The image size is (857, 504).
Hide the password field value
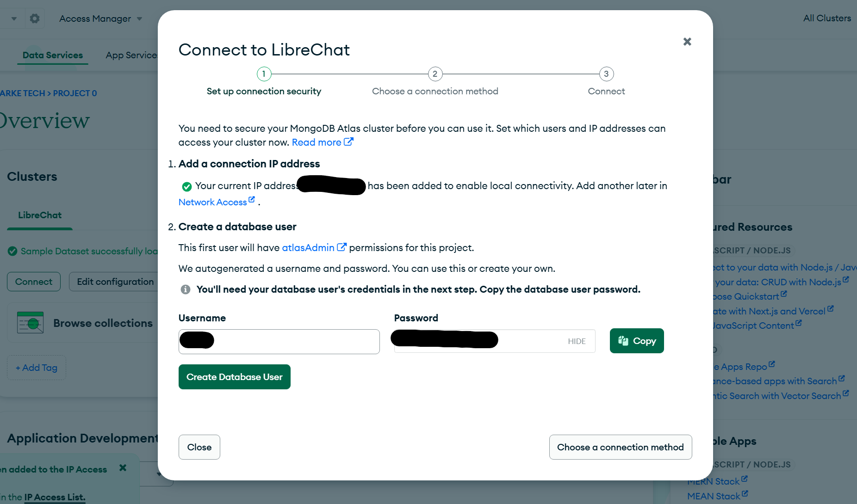577,341
